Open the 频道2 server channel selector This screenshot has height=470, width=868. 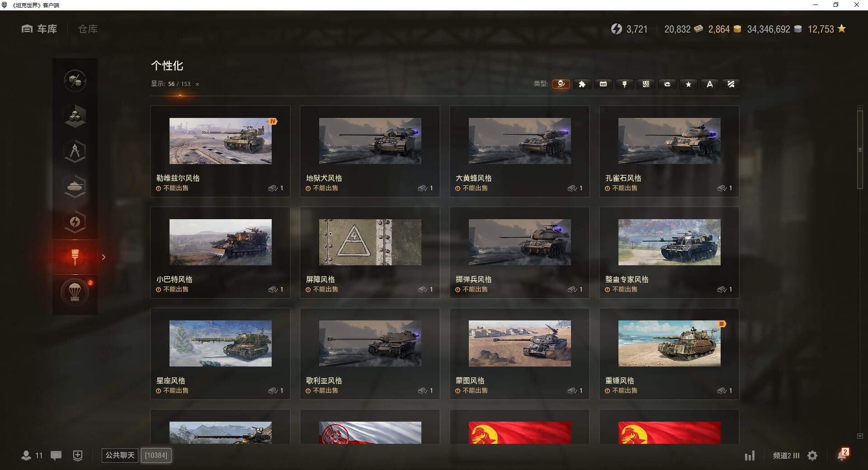point(786,456)
